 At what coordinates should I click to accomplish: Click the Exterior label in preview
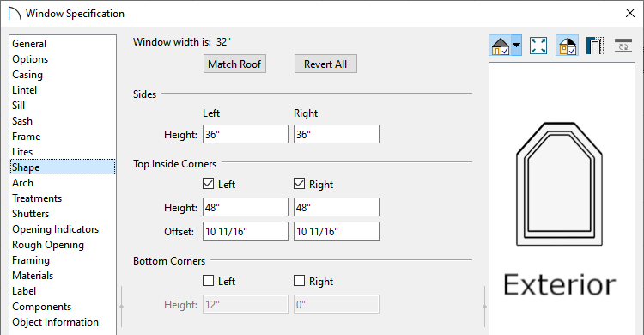point(560,285)
